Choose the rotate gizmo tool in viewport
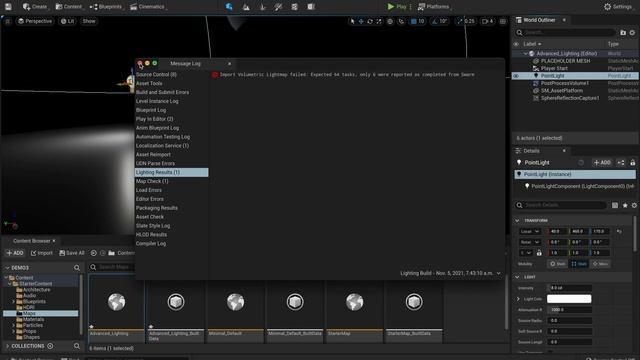Screen dimensions: 640x360 click(370, 21)
